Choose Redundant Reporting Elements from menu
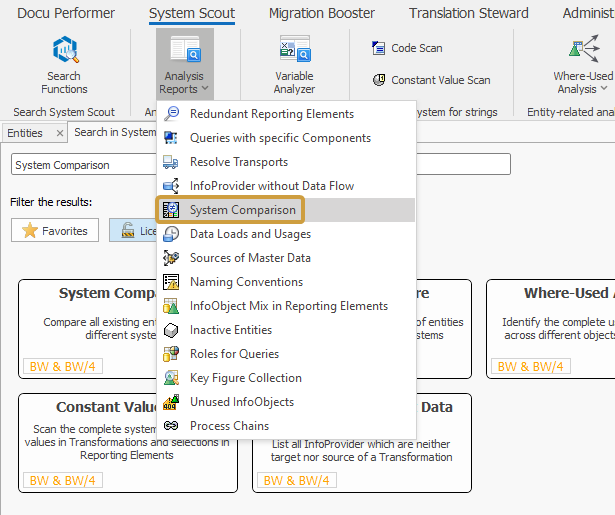This screenshot has height=515, width=615. [271, 114]
